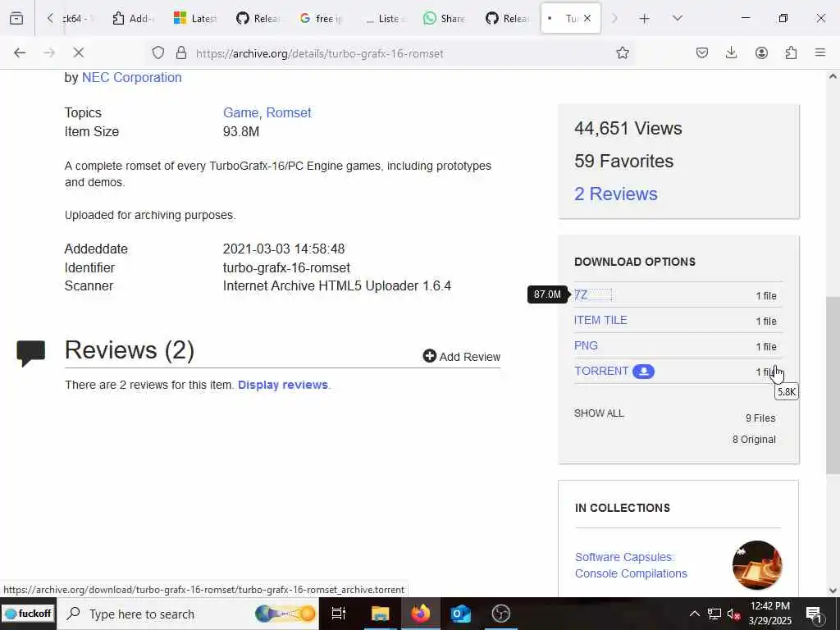Switch to the 'Liste' tab
The image size is (840, 630).
click(x=383, y=18)
